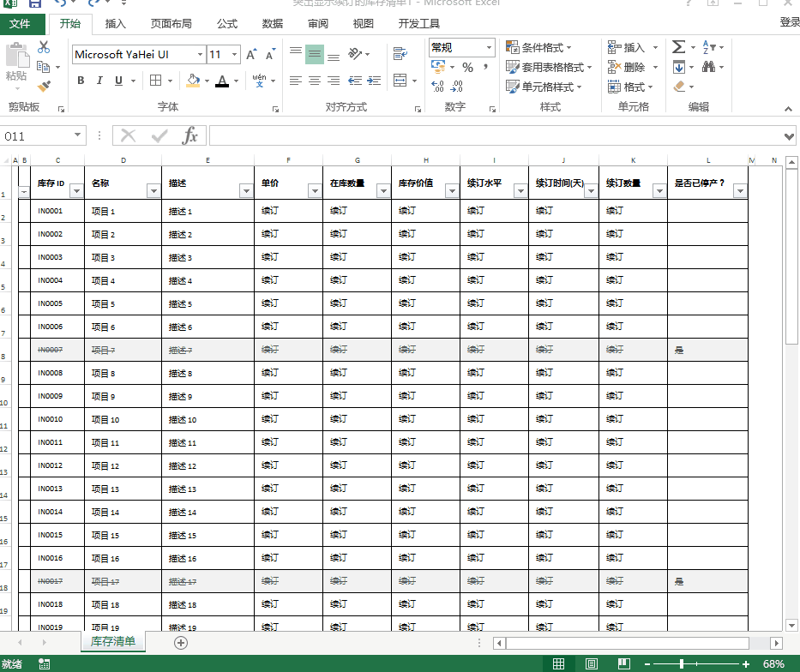Toggle Middle Align vertical alignment

(315, 54)
